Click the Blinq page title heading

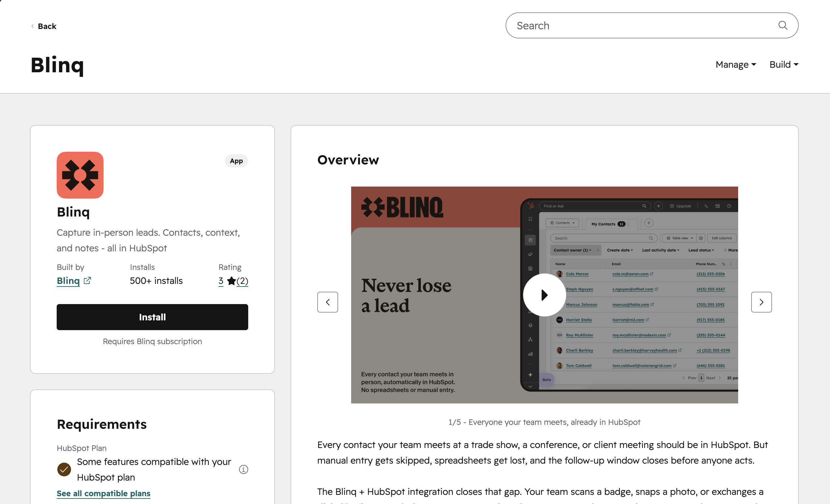[x=57, y=65]
